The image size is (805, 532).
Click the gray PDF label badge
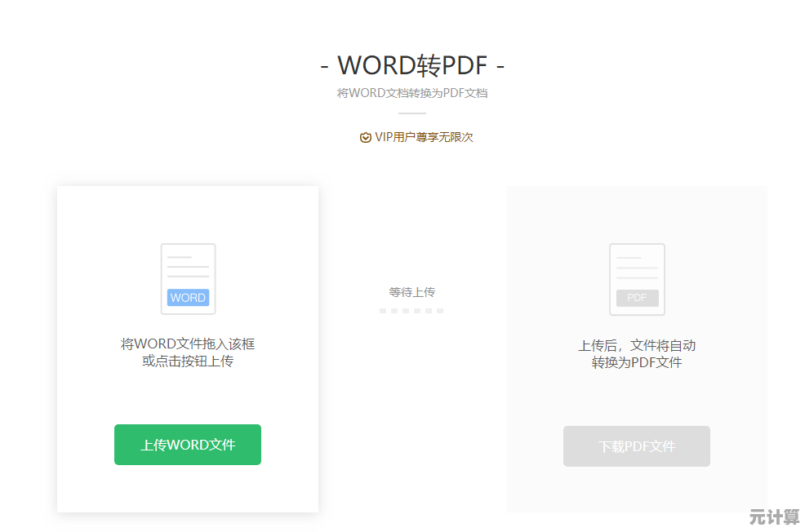pyautogui.click(x=637, y=298)
